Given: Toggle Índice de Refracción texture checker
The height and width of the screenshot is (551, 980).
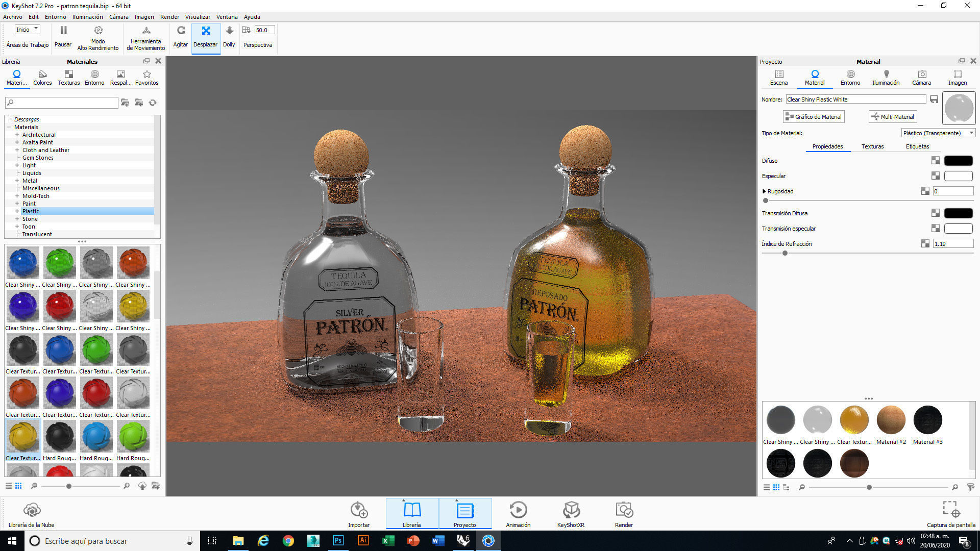Looking at the screenshot, I should click(925, 244).
